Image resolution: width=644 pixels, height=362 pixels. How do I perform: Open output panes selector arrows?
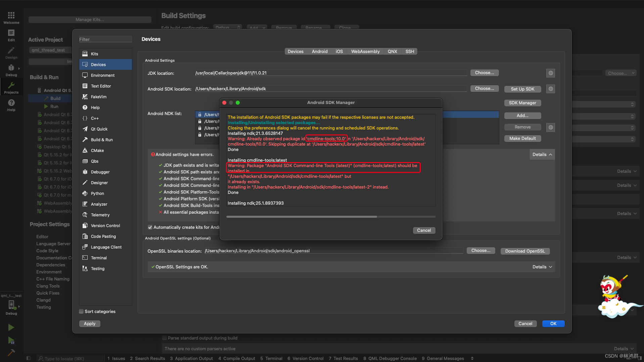tap(472, 358)
